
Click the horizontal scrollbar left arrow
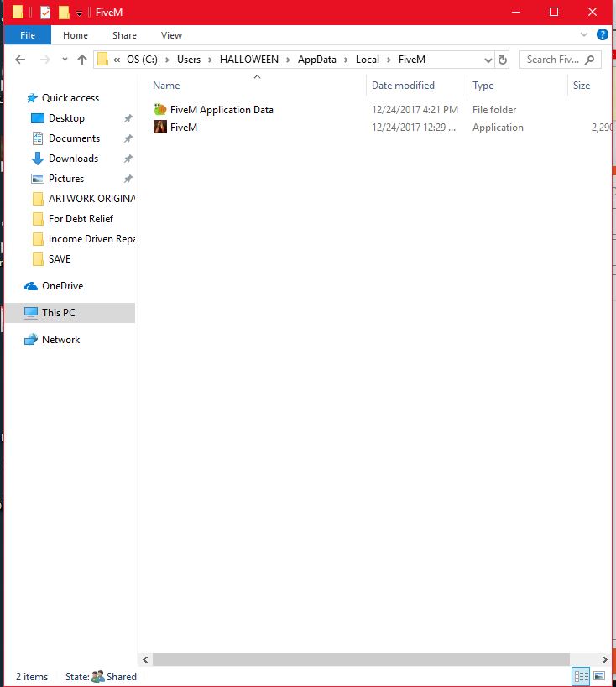pyautogui.click(x=145, y=659)
